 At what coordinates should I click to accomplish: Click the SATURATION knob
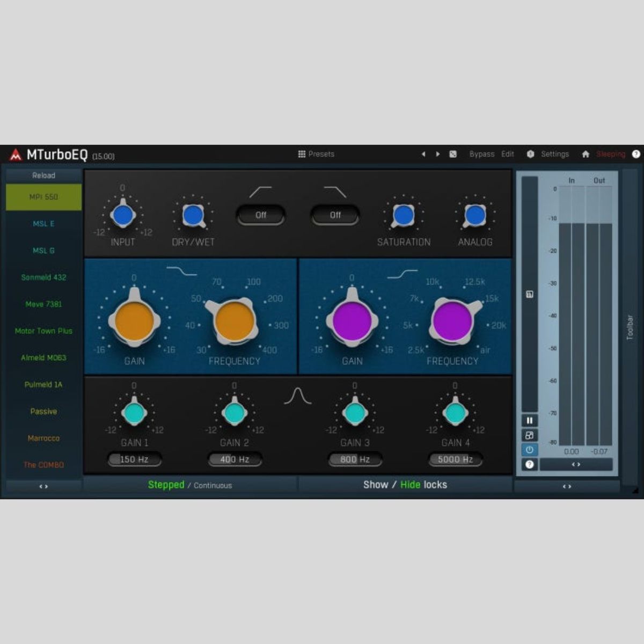coord(404,215)
